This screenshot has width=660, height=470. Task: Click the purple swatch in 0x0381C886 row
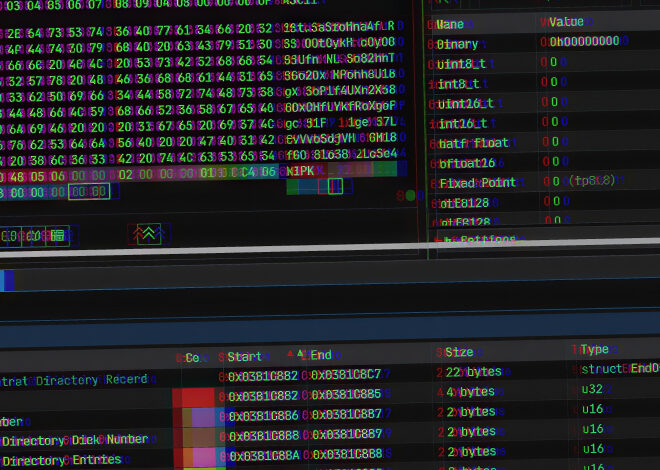[204, 417]
